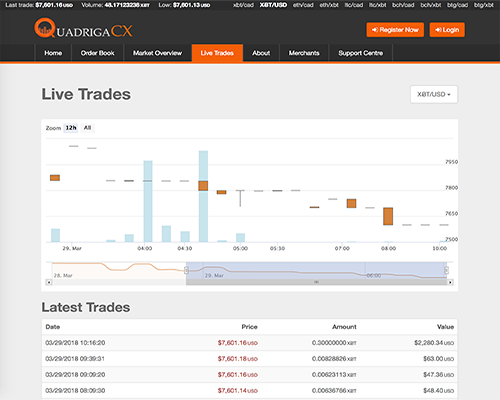Select the Live Trades tab
The image size is (500, 400).
[x=217, y=53]
